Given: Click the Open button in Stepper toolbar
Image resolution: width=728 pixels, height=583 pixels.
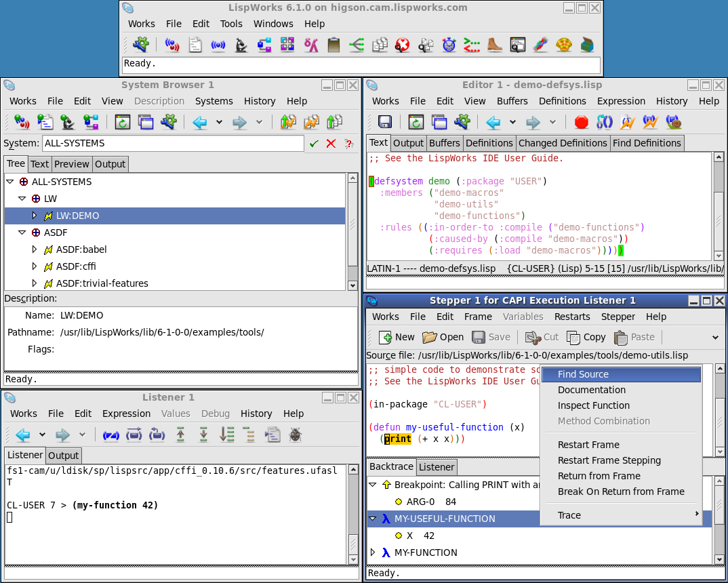Looking at the screenshot, I should 443,337.
